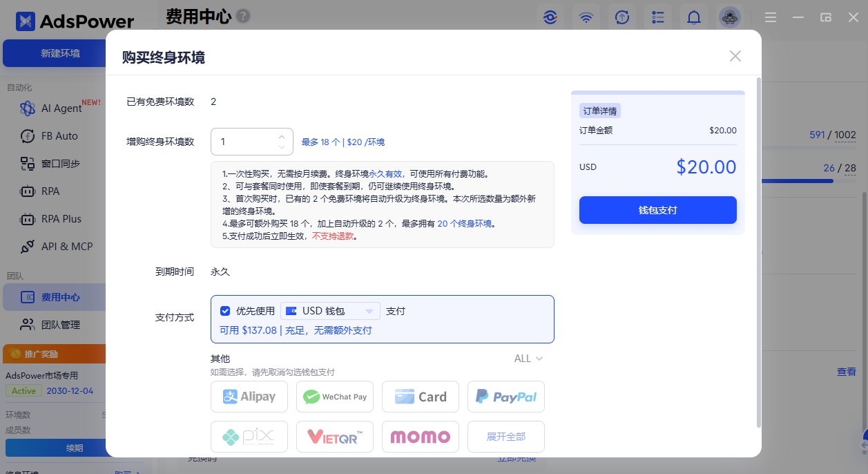Open API & MCP in sidebar
868x474 pixels.
click(54, 247)
